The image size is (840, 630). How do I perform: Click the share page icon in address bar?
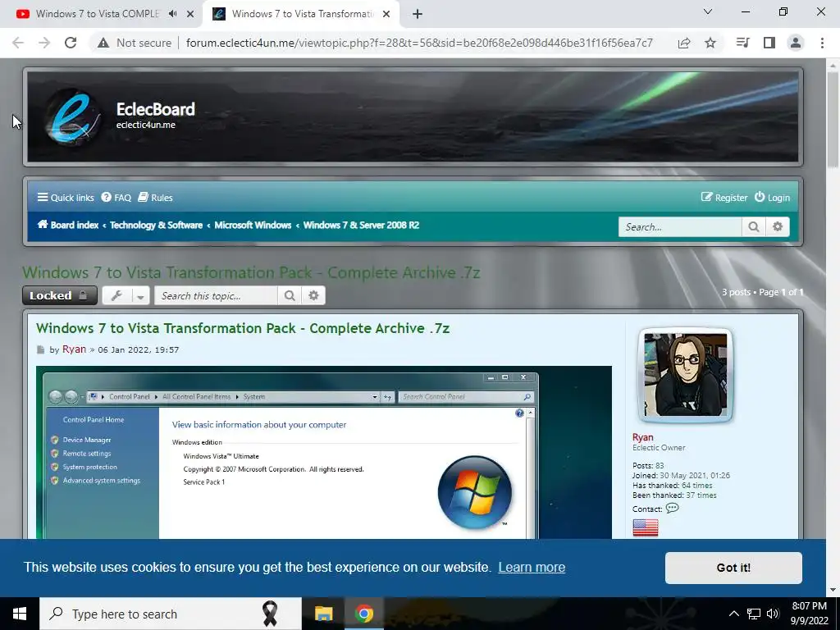pos(684,43)
